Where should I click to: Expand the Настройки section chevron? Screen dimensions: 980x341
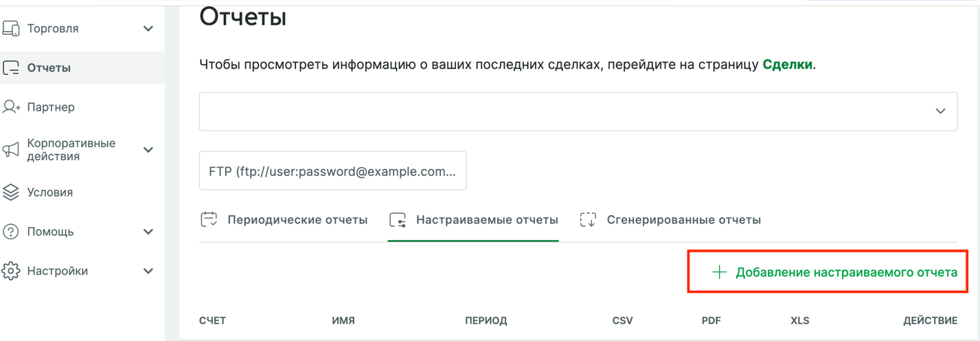(148, 271)
